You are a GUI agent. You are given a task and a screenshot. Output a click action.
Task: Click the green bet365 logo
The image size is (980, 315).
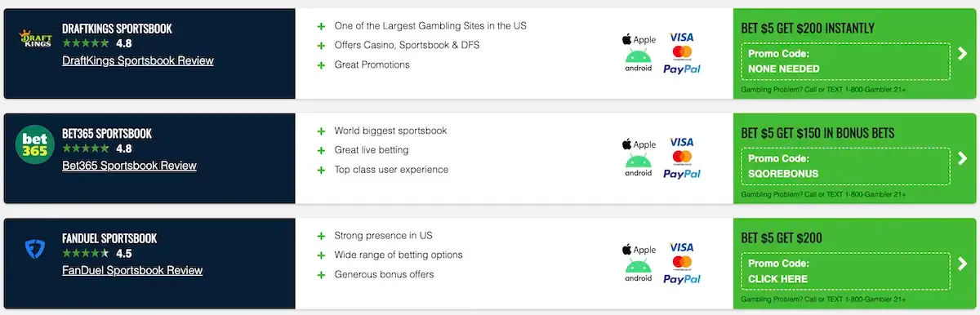point(34,145)
